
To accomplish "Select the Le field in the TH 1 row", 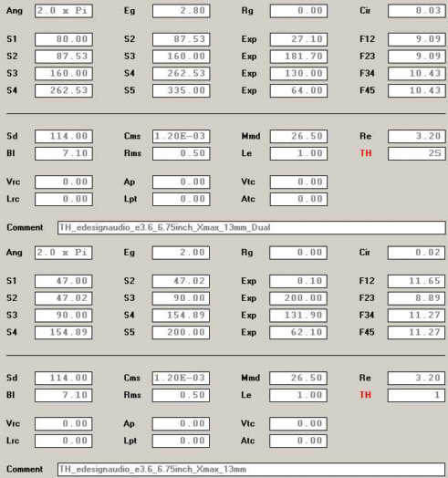I will tap(298, 395).
